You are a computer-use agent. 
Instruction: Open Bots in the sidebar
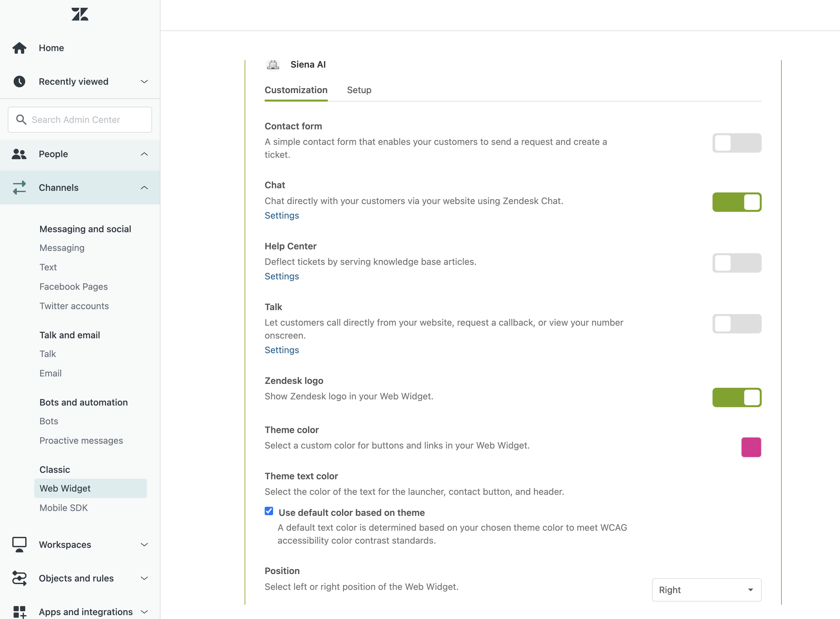pos(49,421)
